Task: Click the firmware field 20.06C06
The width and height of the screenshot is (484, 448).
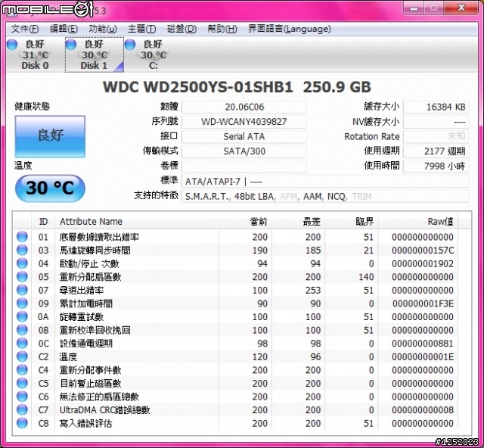Action: click(x=244, y=107)
